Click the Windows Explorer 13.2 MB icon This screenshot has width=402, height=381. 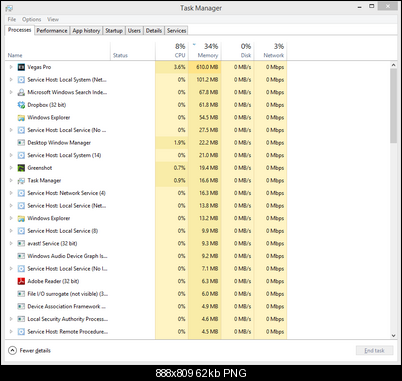(21, 218)
